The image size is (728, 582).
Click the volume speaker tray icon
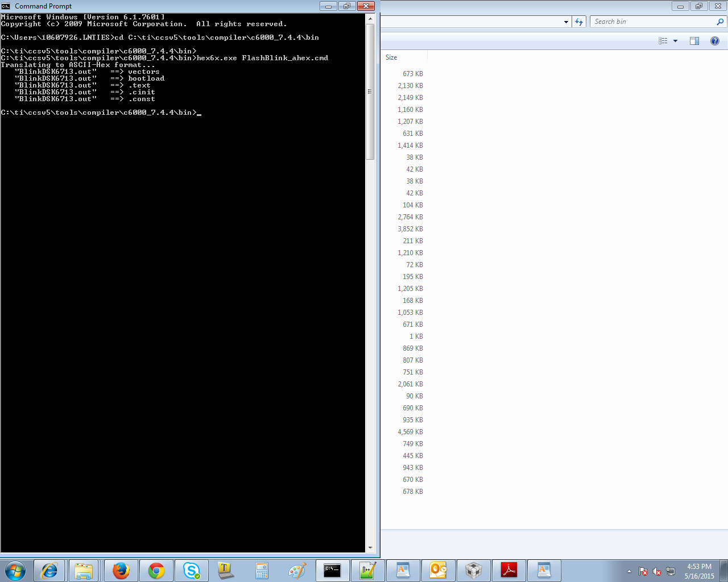pos(657,571)
